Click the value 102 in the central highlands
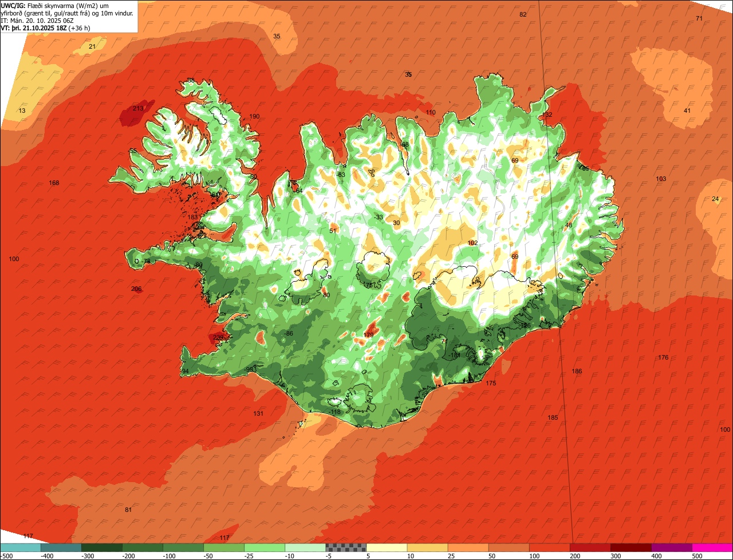733x560 pixels. tap(472, 243)
